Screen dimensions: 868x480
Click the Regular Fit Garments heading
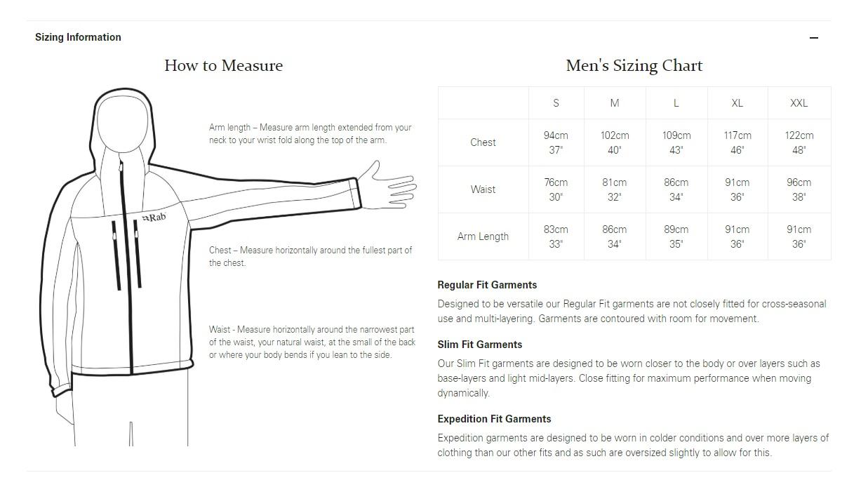pos(487,285)
